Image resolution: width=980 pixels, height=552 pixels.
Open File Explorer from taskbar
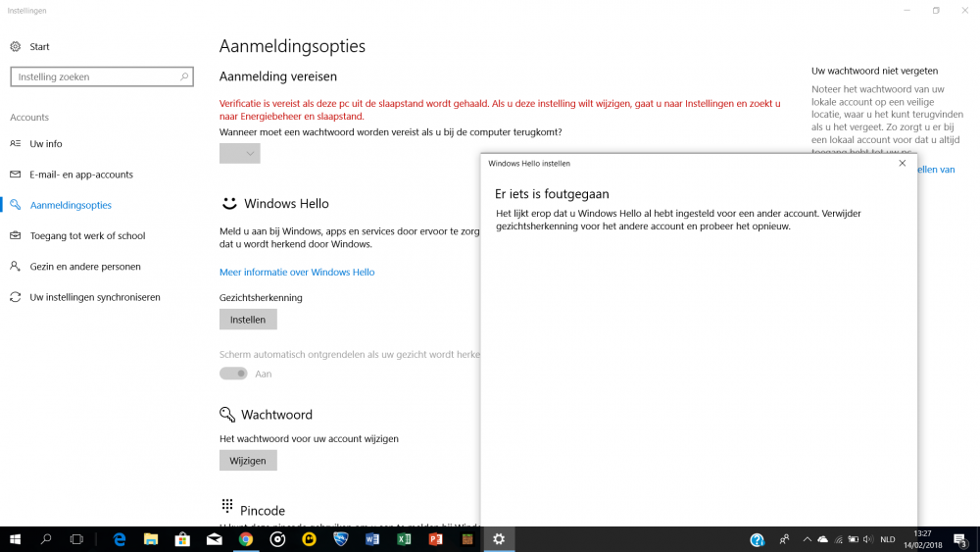pos(151,539)
